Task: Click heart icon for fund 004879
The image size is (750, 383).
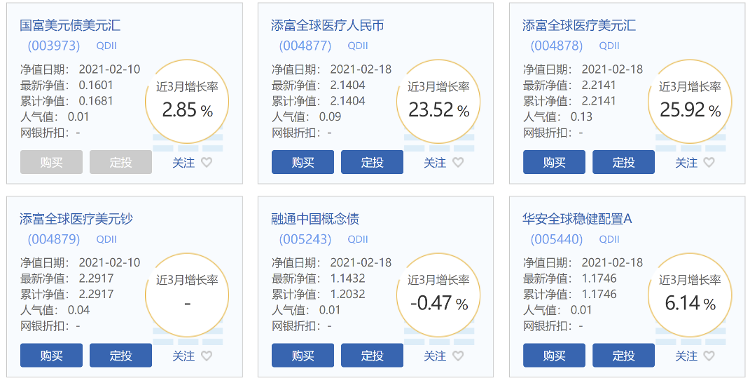Action: click(207, 356)
